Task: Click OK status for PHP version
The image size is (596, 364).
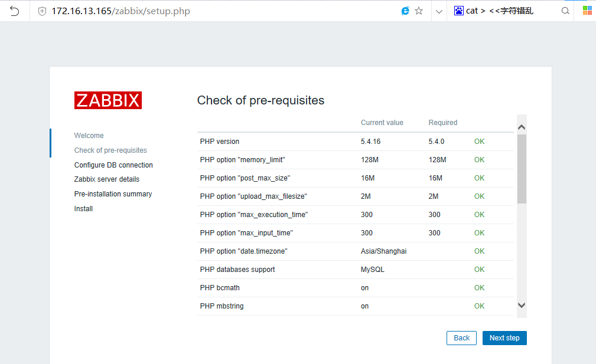Action: coord(479,142)
